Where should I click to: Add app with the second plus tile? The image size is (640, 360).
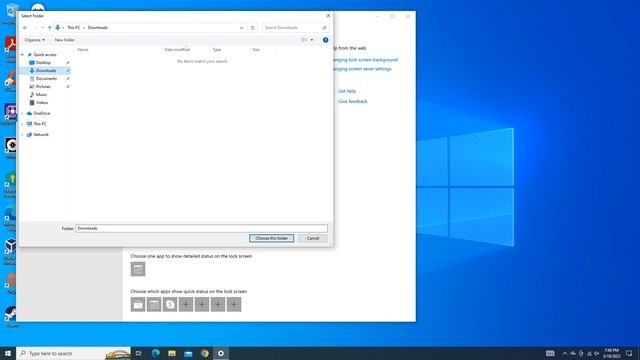202,304
